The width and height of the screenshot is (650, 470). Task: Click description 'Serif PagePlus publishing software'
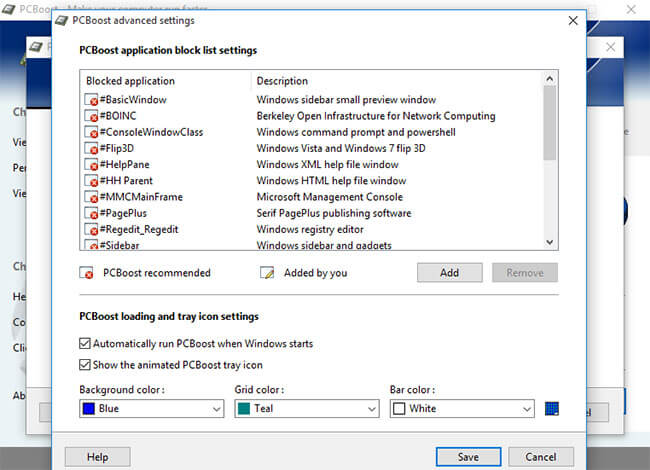tap(334, 213)
